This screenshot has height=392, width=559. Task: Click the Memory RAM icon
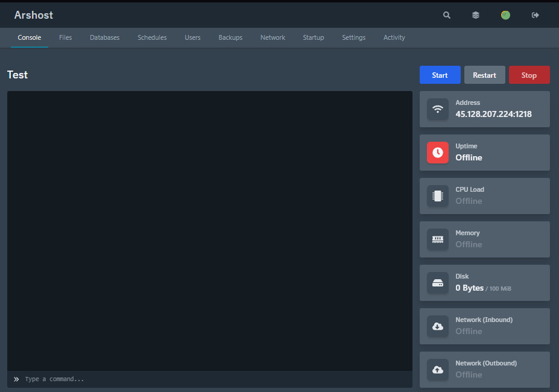(x=438, y=239)
